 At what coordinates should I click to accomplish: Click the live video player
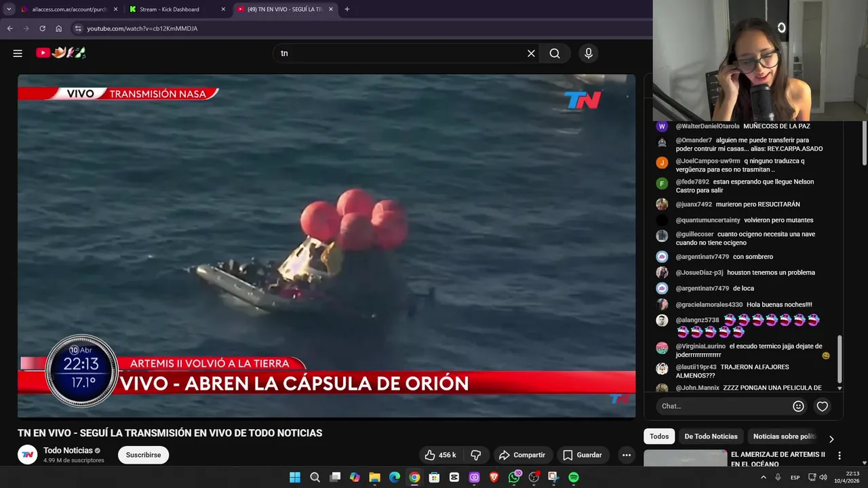[326, 246]
